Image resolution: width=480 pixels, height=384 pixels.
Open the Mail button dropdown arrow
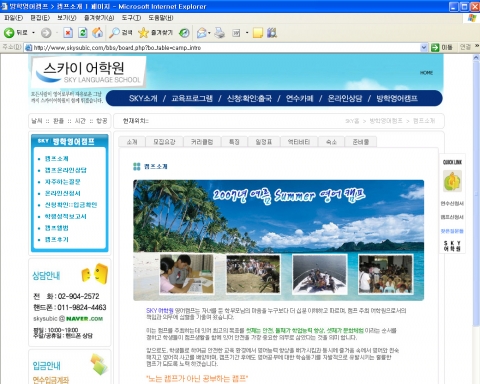[x=209, y=33]
